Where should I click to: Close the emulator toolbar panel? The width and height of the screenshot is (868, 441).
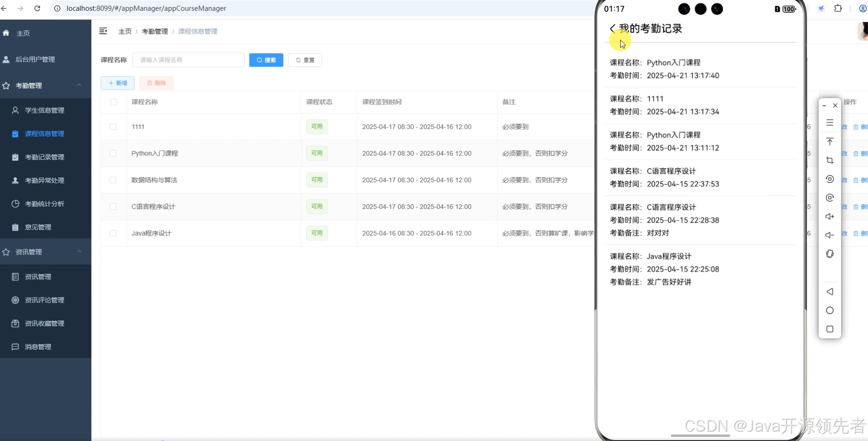[x=835, y=106]
